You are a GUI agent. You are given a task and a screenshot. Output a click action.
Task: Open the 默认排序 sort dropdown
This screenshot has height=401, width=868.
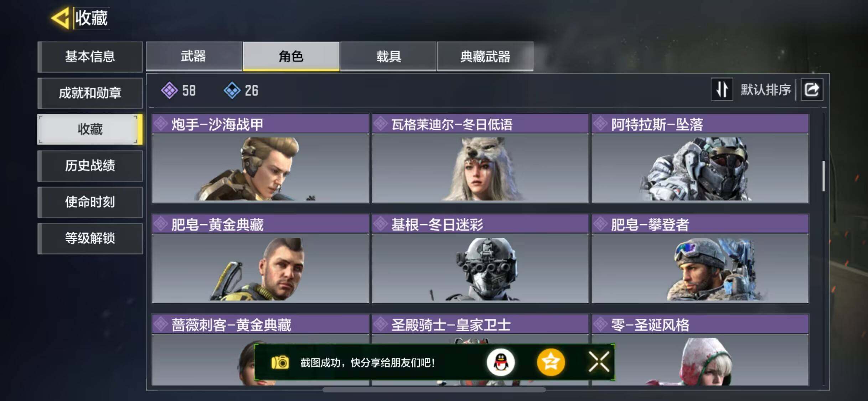coord(766,89)
